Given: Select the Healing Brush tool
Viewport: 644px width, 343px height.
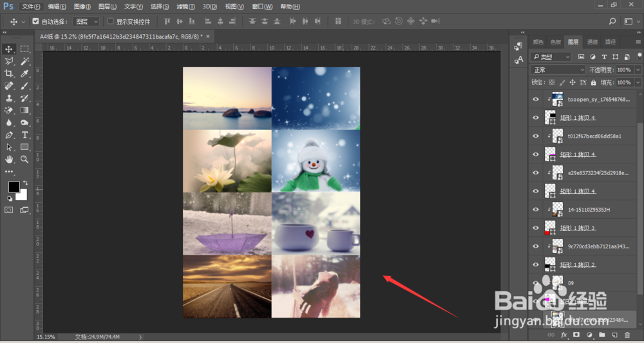Looking at the screenshot, I should coord(8,86).
